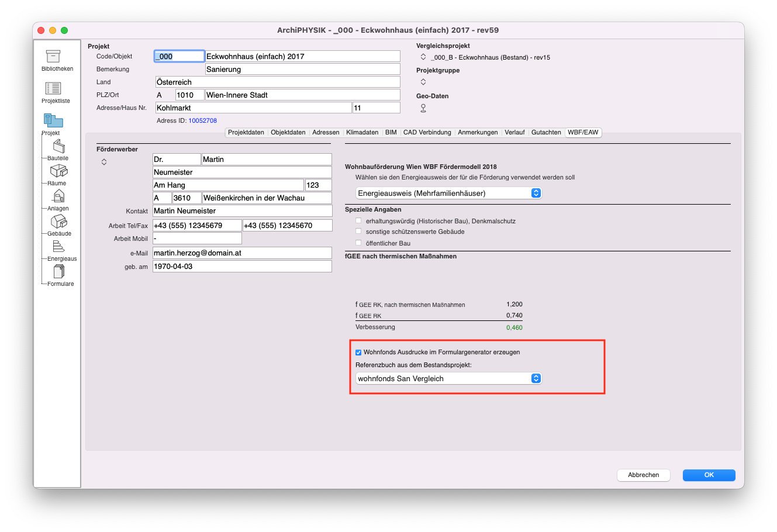Click the Verbesserung value 0,460
This screenshot has width=777, height=532.
tap(514, 327)
